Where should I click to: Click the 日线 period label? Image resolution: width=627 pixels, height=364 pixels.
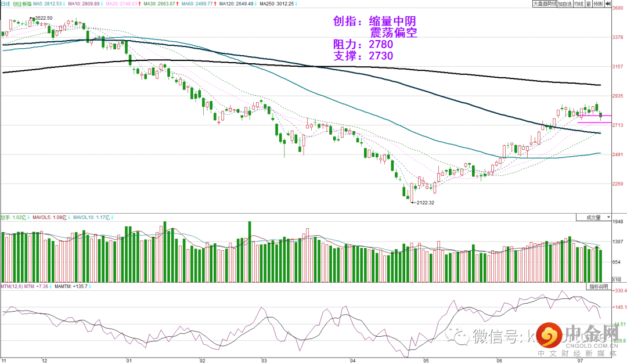point(5,3)
